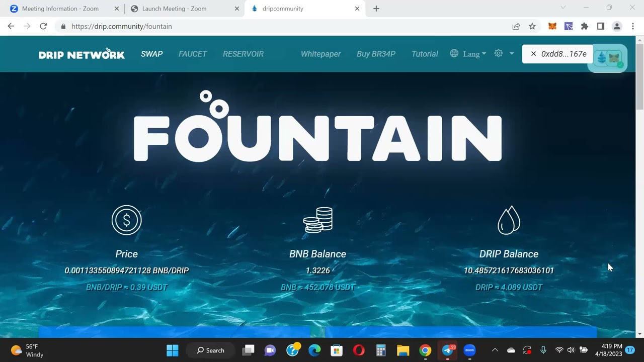Open the SWAP page
The width and height of the screenshot is (644, 362).
151,54
